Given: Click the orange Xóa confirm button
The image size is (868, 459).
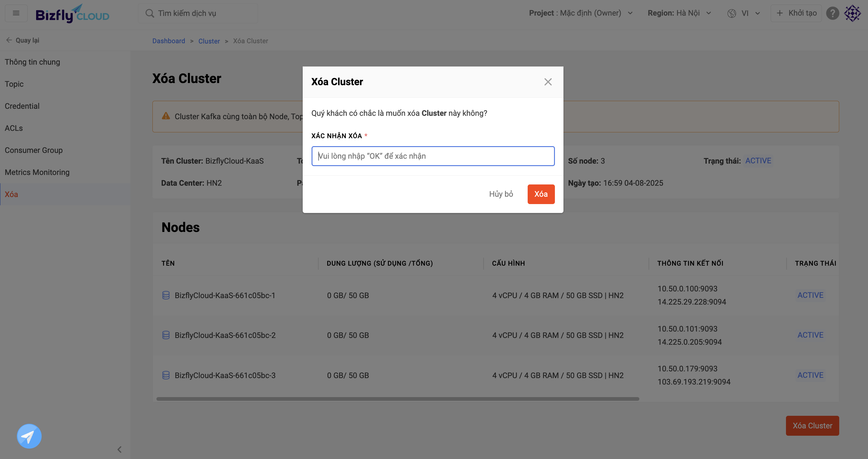Looking at the screenshot, I should pos(541,194).
